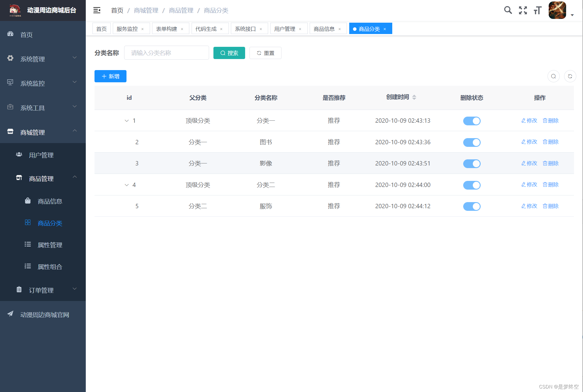583x392 pixels.
Task: Disable delete status switch for 图书 row
Action: (472, 142)
